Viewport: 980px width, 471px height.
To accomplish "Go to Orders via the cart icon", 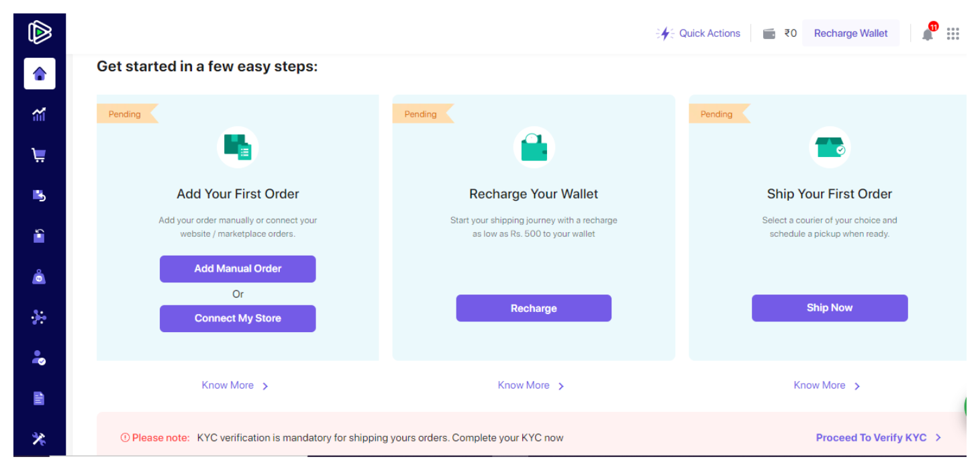I will [40, 155].
